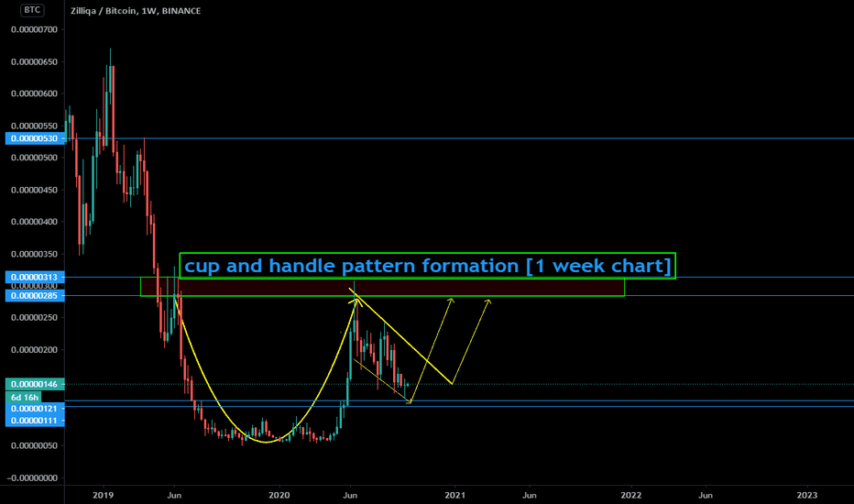This screenshot has height=504, width=854.
Task: Click the 0.00000650 price axis tick
Action: [34, 61]
